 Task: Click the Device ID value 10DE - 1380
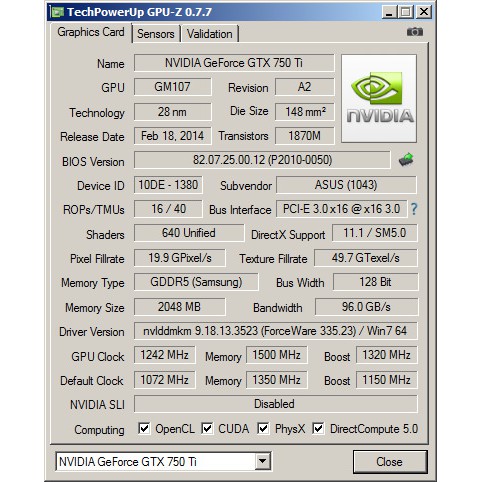pyautogui.click(x=168, y=185)
